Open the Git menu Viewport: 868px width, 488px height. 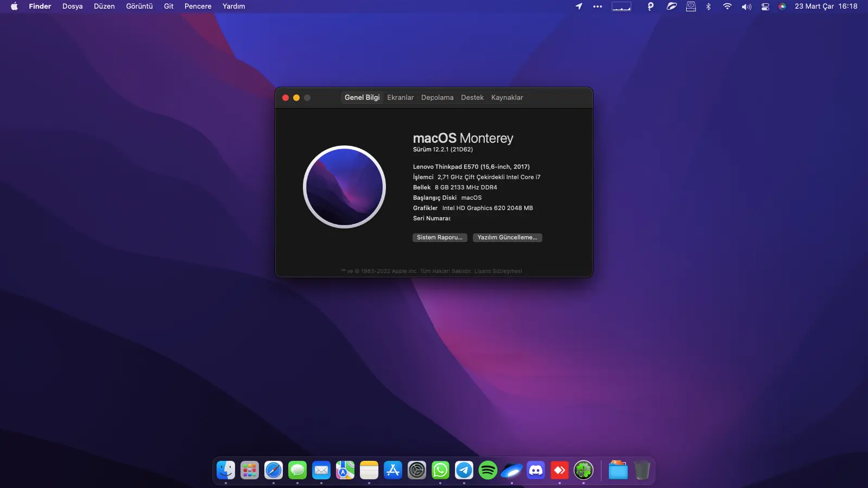point(169,7)
